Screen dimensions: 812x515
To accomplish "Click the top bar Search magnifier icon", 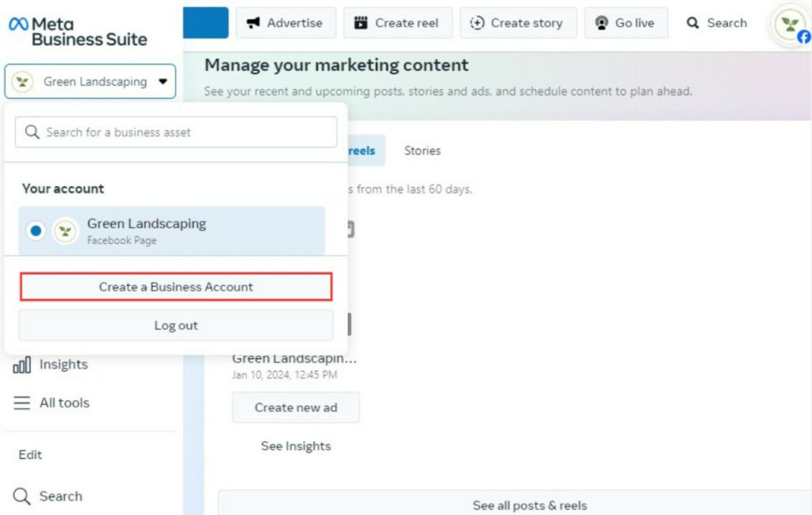I will click(692, 23).
